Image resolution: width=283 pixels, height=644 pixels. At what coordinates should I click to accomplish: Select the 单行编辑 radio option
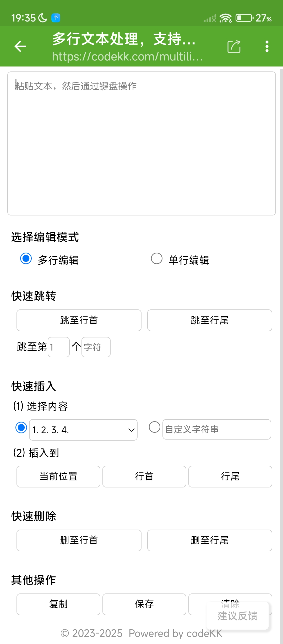(157, 259)
